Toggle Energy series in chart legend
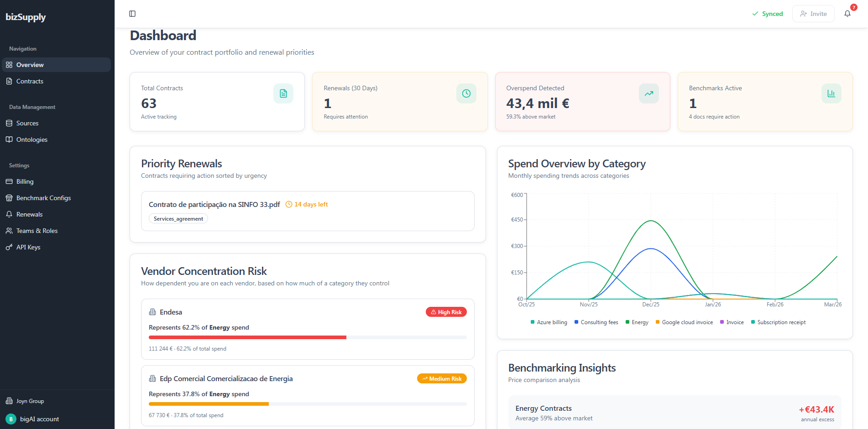The width and height of the screenshot is (868, 429). coord(637,322)
